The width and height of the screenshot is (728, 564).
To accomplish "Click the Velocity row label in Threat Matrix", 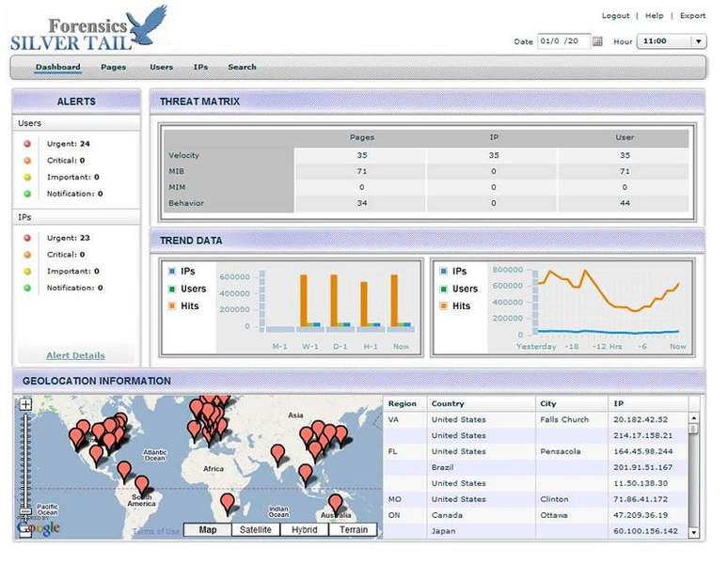I will pyautogui.click(x=183, y=155).
